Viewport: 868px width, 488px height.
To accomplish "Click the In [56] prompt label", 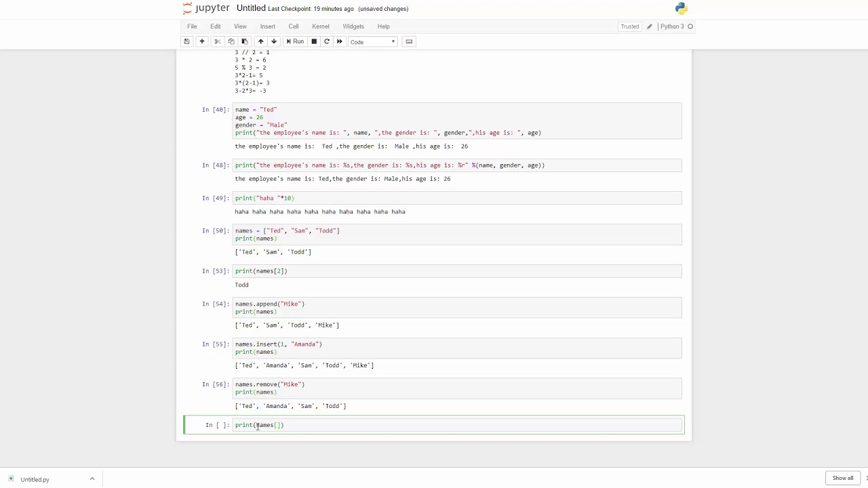I will (215, 384).
